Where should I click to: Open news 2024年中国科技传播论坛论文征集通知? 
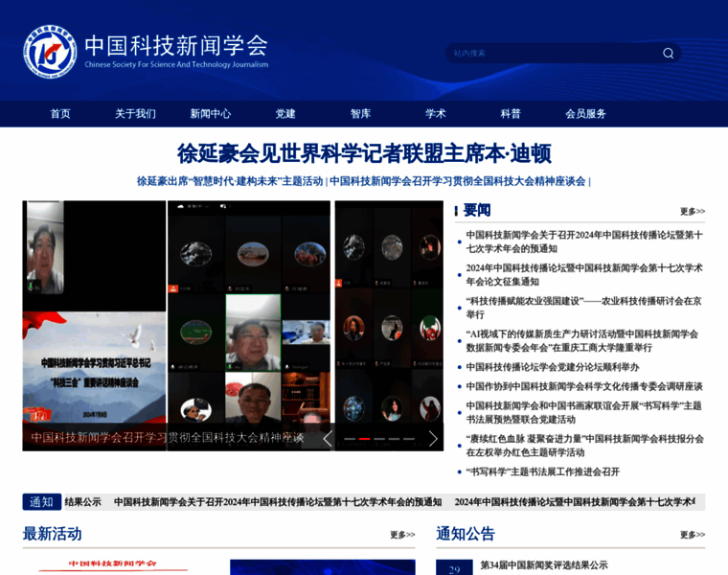pyautogui.click(x=584, y=274)
